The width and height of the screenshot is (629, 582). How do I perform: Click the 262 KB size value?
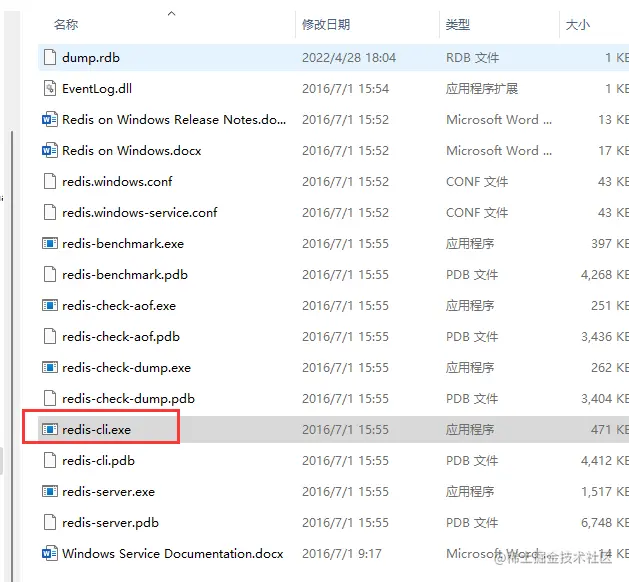610,368
